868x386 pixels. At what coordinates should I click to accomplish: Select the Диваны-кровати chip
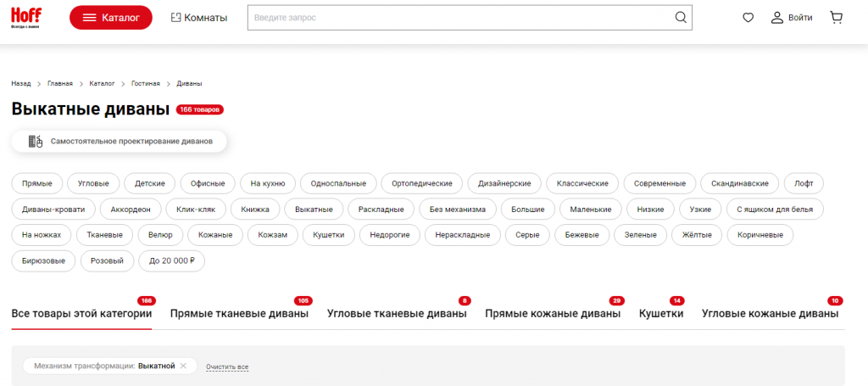pyautogui.click(x=53, y=210)
